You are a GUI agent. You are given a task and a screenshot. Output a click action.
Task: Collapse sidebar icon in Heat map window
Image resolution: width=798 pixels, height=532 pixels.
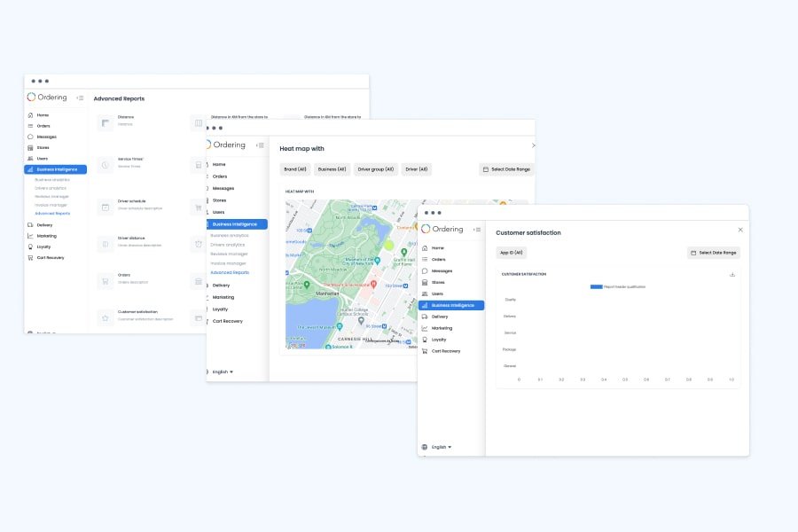(x=260, y=145)
